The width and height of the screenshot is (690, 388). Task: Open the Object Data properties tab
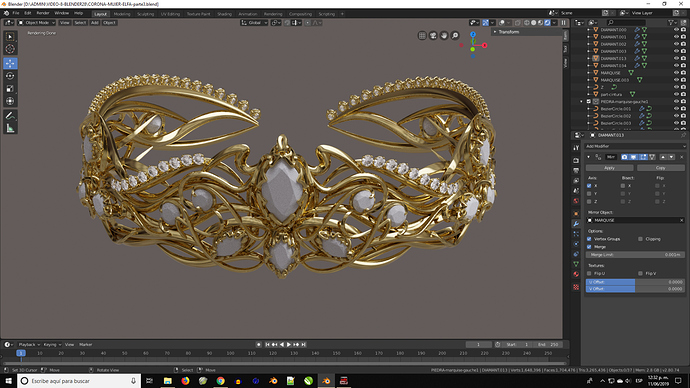point(576,264)
